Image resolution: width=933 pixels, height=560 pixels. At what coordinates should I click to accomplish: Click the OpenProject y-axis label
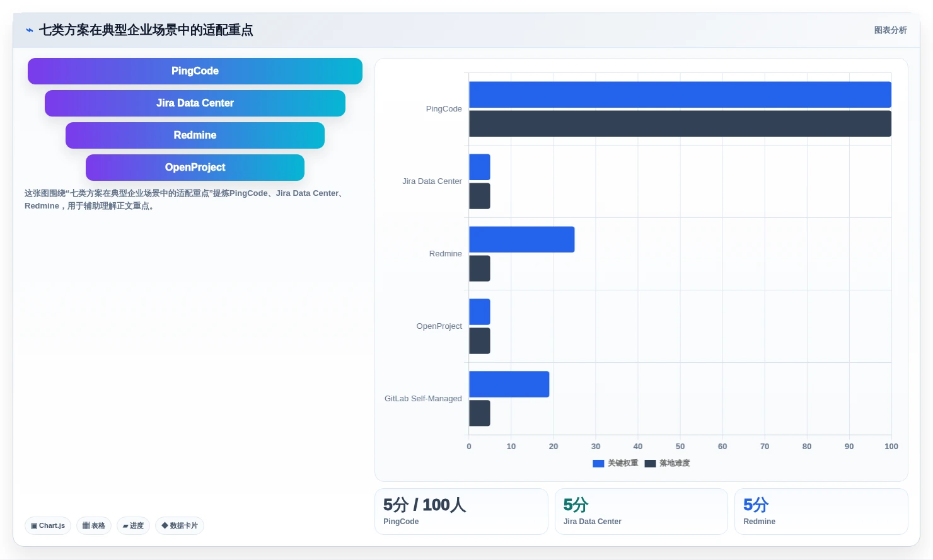click(x=439, y=326)
